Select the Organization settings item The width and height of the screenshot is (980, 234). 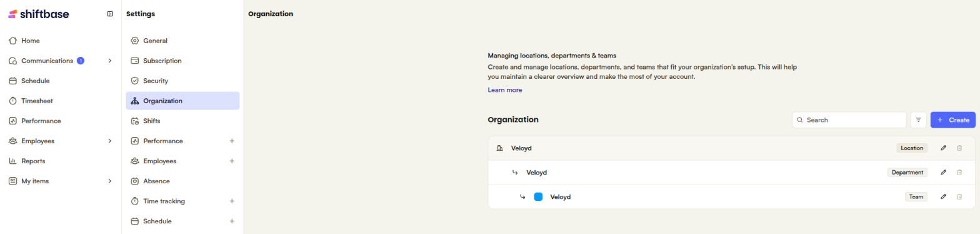coord(182,101)
